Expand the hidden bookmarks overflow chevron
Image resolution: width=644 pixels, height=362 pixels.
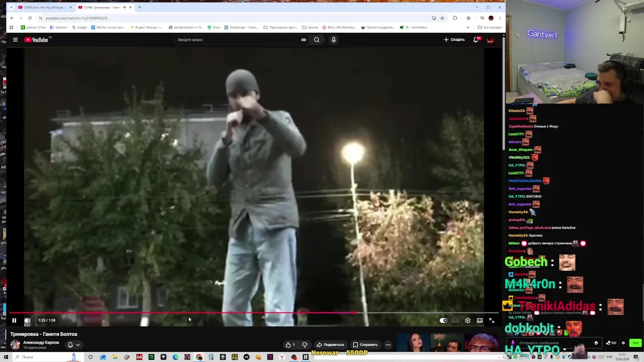[468, 27]
